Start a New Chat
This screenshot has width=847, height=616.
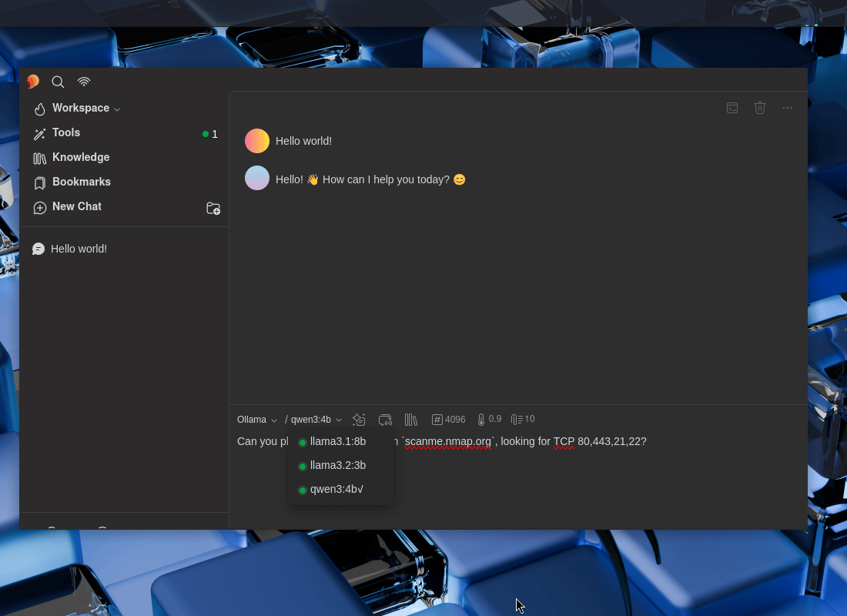point(76,207)
